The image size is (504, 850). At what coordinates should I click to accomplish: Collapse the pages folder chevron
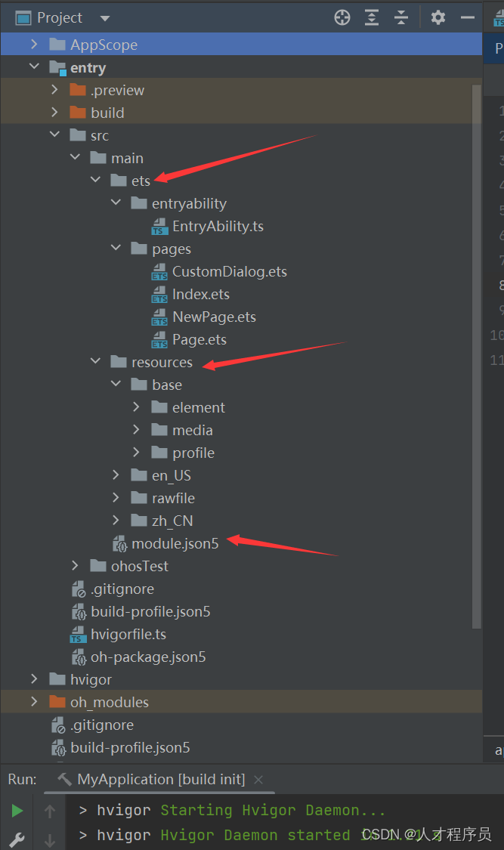(116, 249)
